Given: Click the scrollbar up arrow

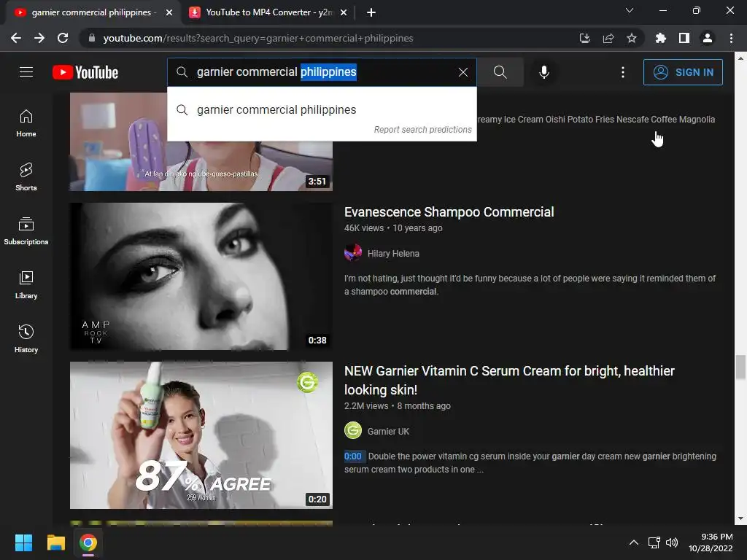Looking at the screenshot, I should point(740,58).
